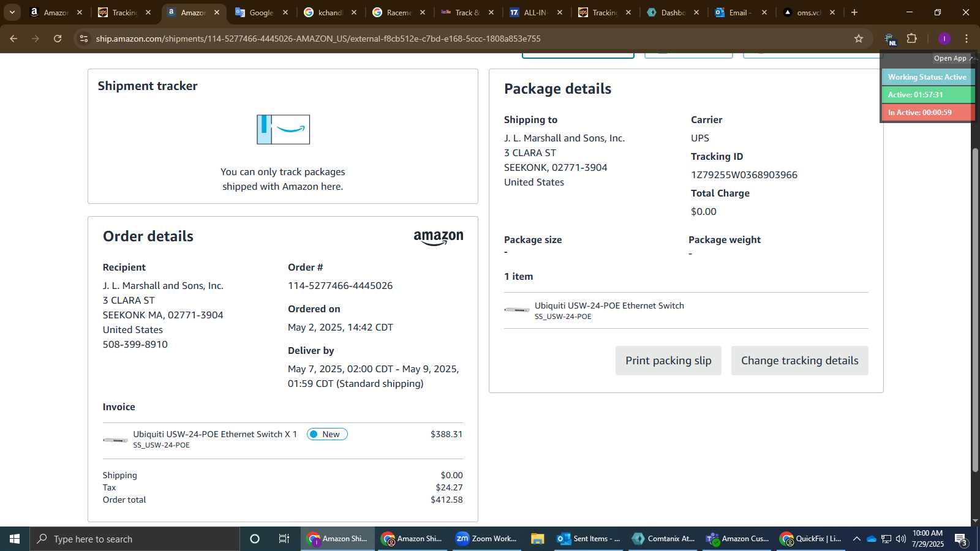Viewport: 980px width, 551px height.
Task: Click the New condition badge
Action: (x=327, y=434)
